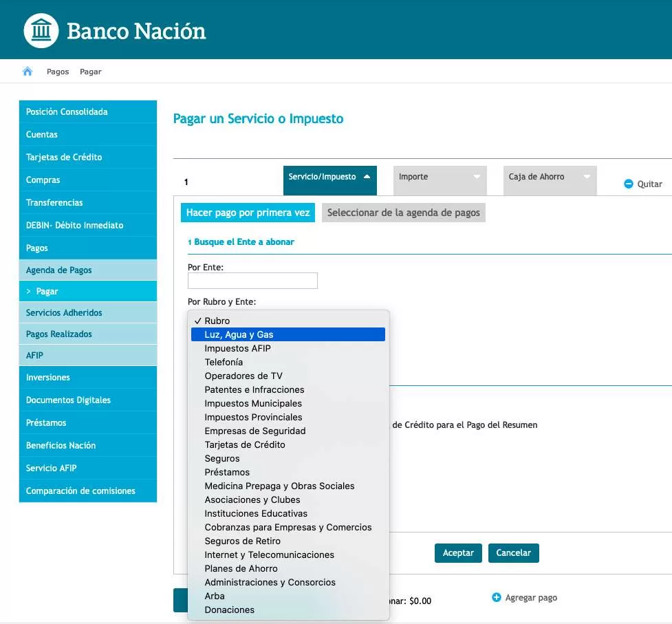Click the minus icon next to Quitar
Image resolution: width=672 pixels, height=624 pixels.
(628, 184)
